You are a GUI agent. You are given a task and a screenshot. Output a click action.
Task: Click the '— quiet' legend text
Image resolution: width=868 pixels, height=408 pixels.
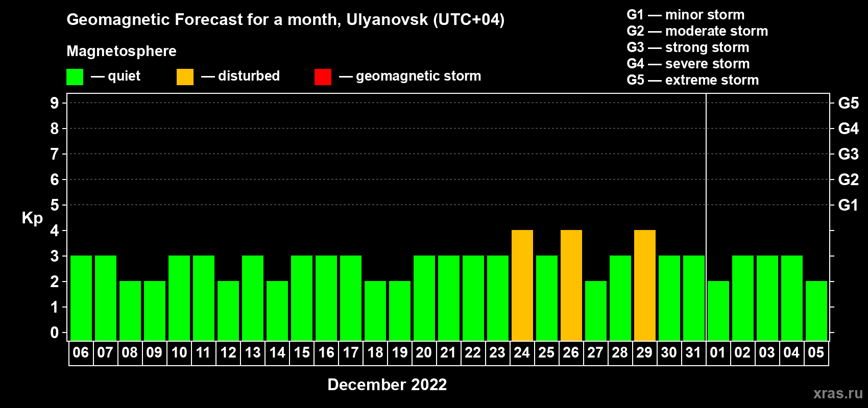tap(115, 76)
